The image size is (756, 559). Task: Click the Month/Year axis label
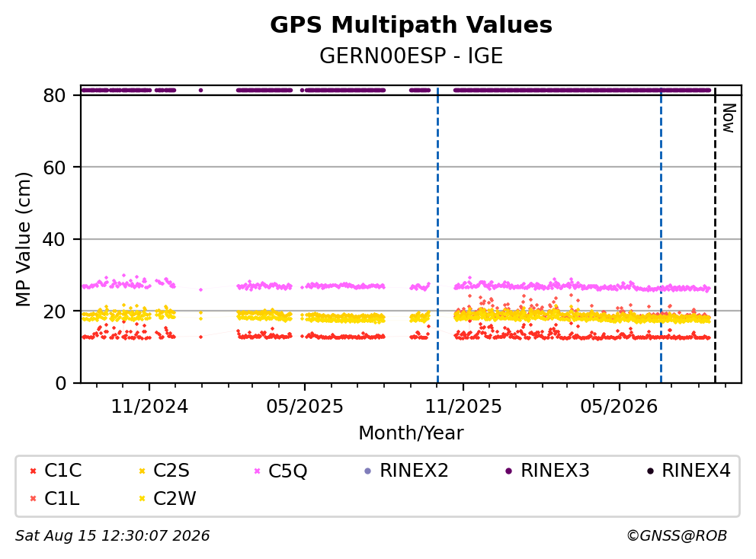(x=411, y=433)
